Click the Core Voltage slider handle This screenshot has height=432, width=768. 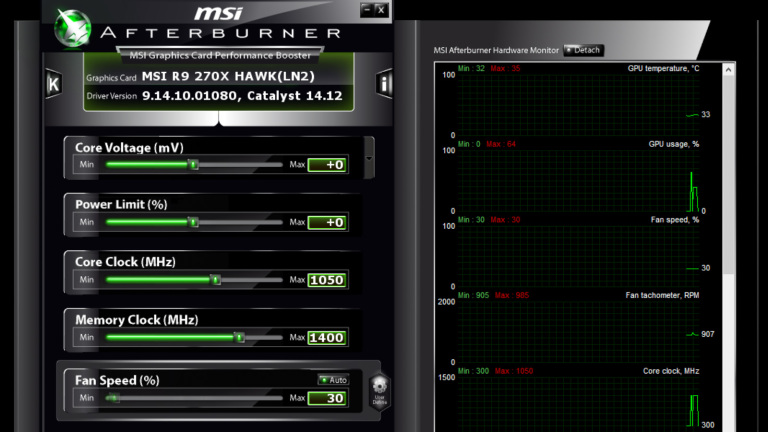click(x=194, y=165)
